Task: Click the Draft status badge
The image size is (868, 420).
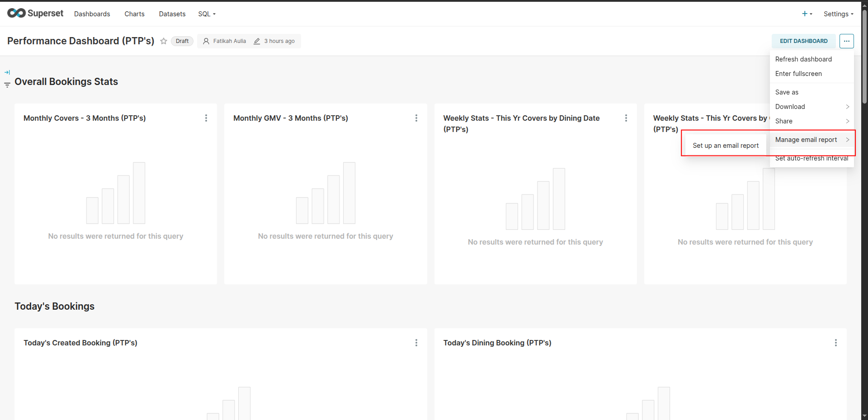Action: click(182, 41)
